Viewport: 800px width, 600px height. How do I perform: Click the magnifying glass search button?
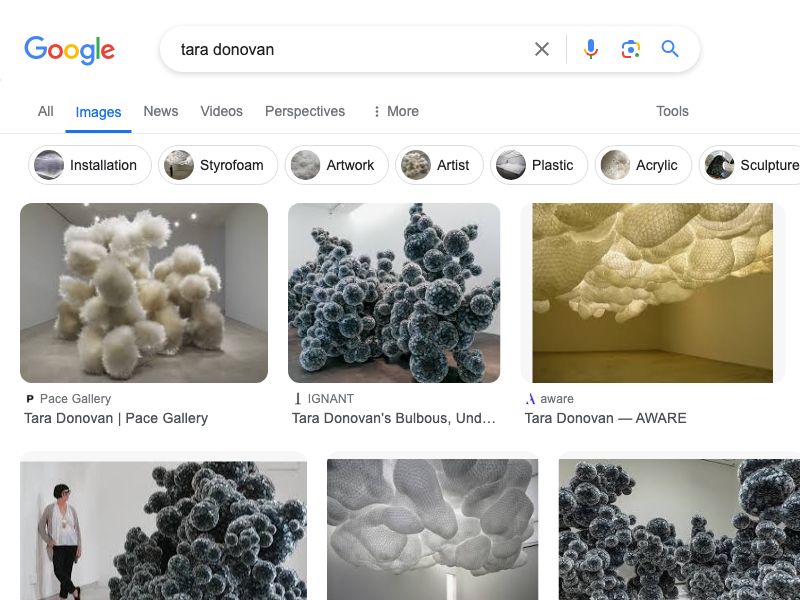pyautogui.click(x=670, y=49)
